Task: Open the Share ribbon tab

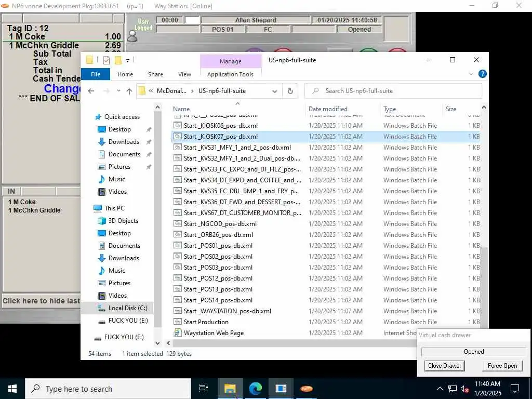Action: coord(155,74)
